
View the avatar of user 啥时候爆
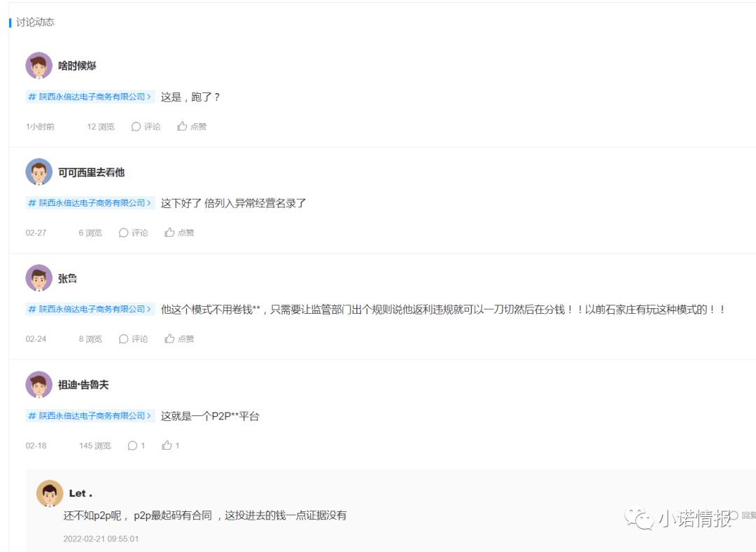(x=38, y=65)
